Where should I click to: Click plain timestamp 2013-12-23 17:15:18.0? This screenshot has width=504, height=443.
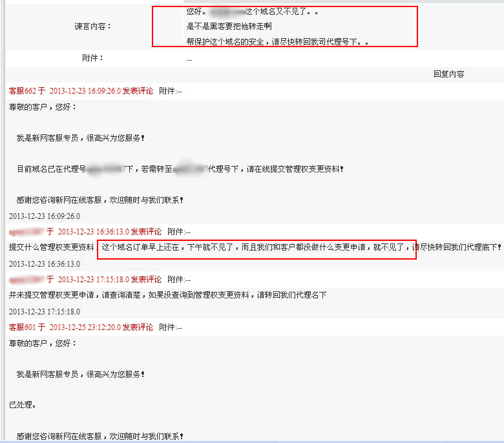[45, 312]
